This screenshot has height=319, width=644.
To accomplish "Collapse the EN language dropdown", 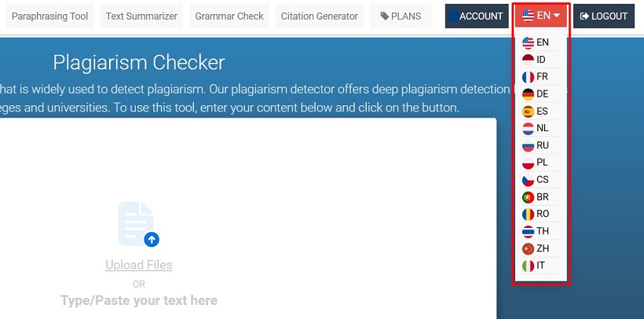I will (x=541, y=16).
